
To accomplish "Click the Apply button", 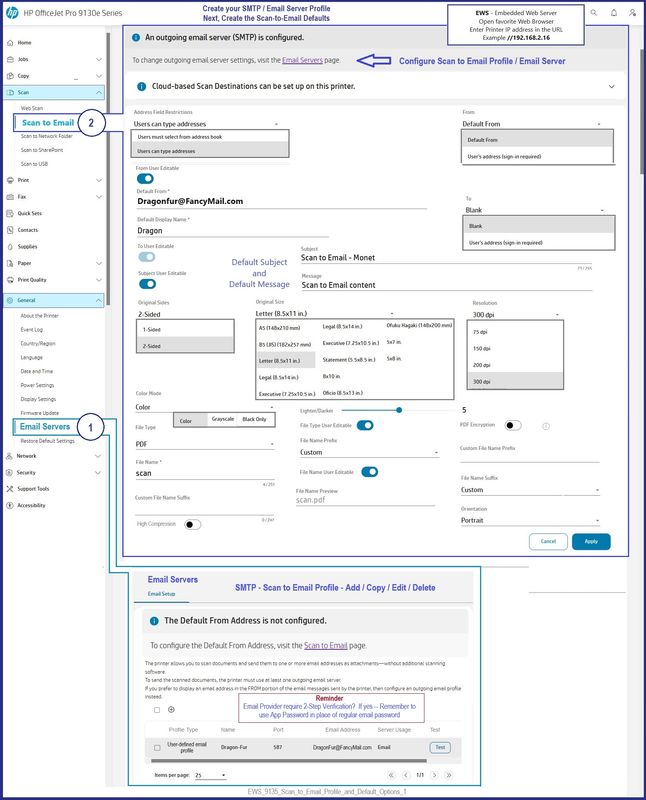I will coord(591,541).
